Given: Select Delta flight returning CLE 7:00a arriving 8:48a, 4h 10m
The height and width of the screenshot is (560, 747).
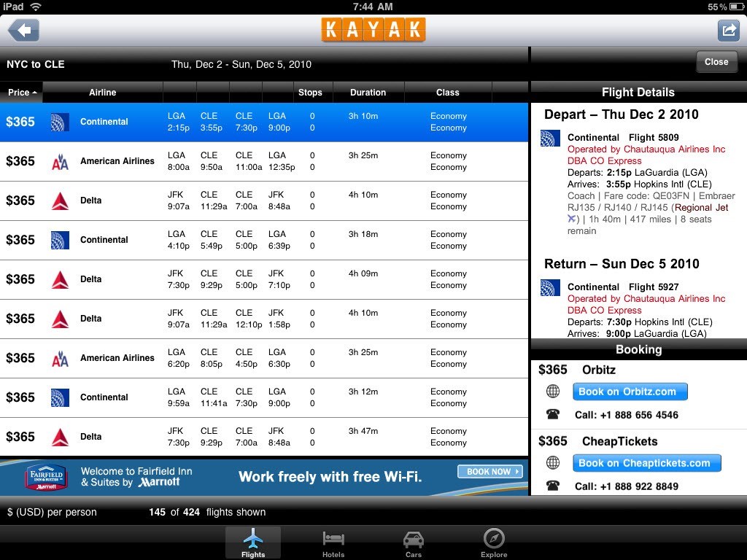Looking at the screenshot, I should tap(264, 201).
